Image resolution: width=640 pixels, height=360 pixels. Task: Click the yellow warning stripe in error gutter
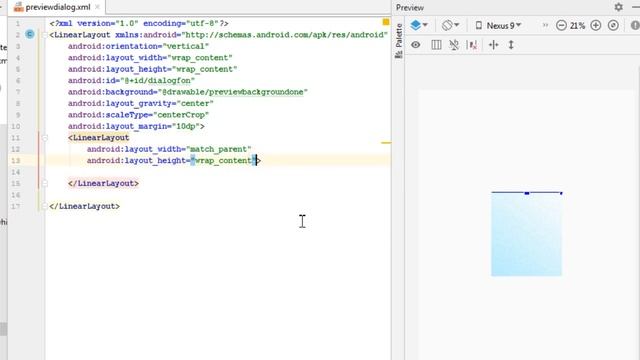[x=386, y=143]
